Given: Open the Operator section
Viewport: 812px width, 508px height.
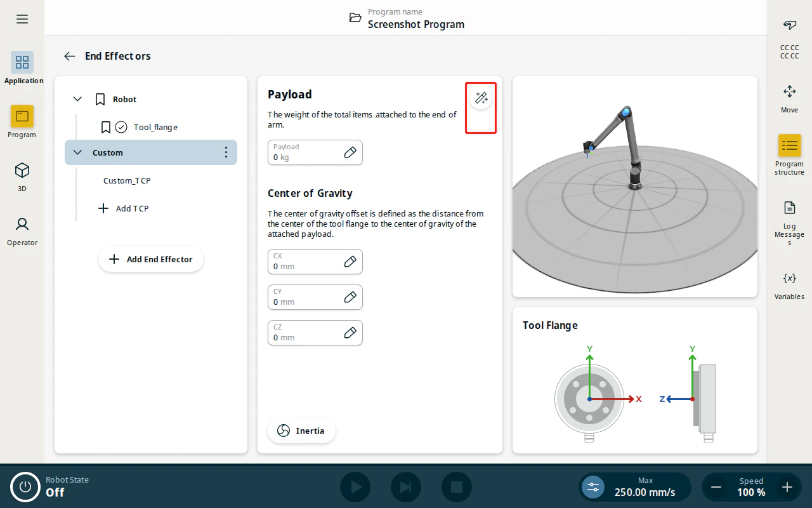Looking at the screenshot, I should 22,230.
